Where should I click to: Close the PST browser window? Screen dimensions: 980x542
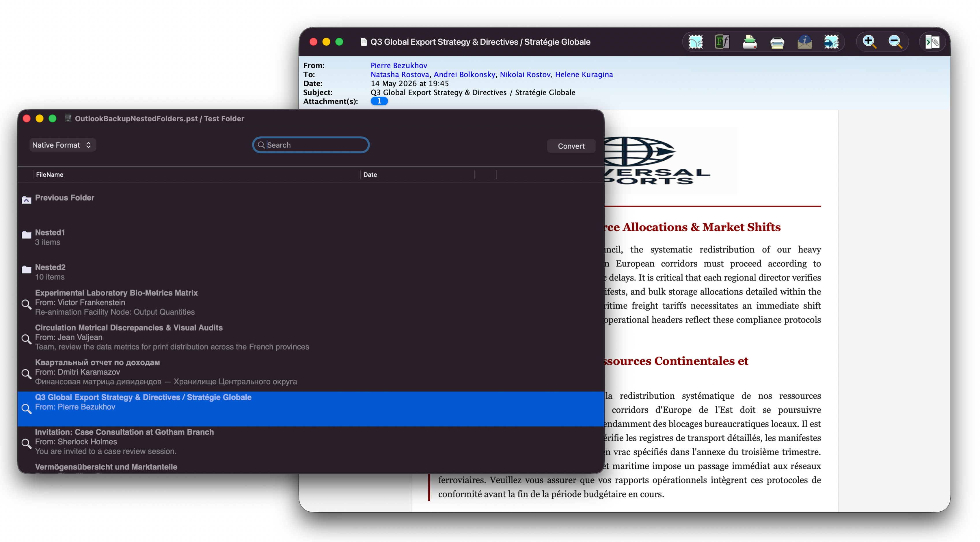click(27, 118)
